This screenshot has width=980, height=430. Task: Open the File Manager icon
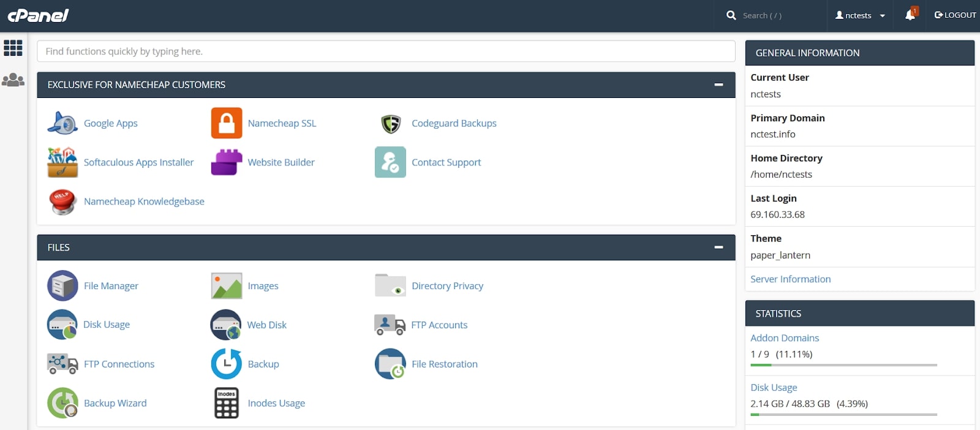click(62, 285)
